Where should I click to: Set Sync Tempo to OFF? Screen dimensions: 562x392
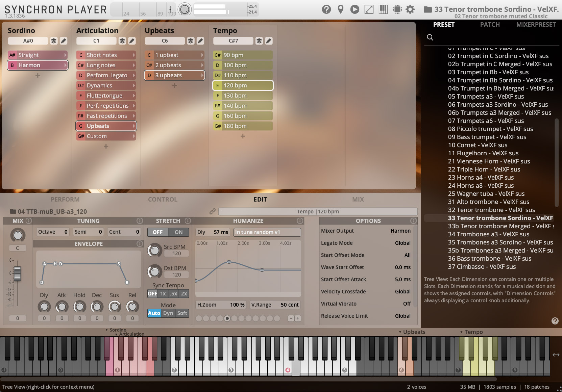click(152, 294)
